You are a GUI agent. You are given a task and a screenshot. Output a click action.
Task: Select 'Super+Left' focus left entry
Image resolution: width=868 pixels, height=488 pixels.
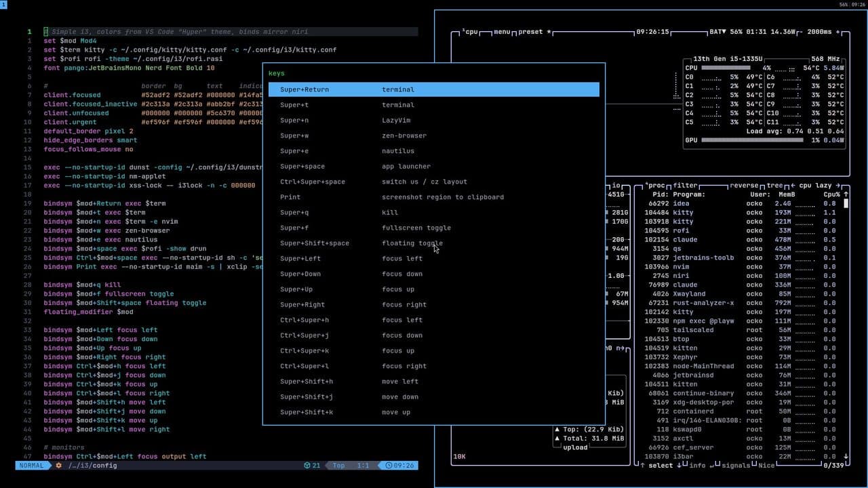(434, 258)
